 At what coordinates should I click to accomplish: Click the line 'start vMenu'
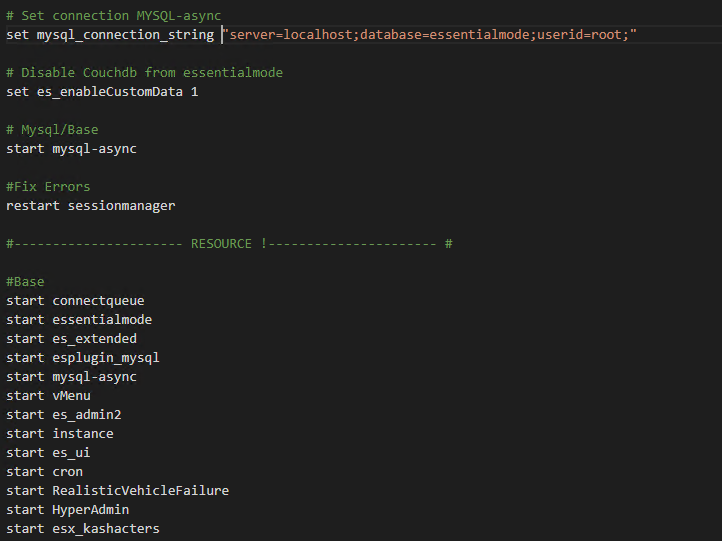[48, 396]
